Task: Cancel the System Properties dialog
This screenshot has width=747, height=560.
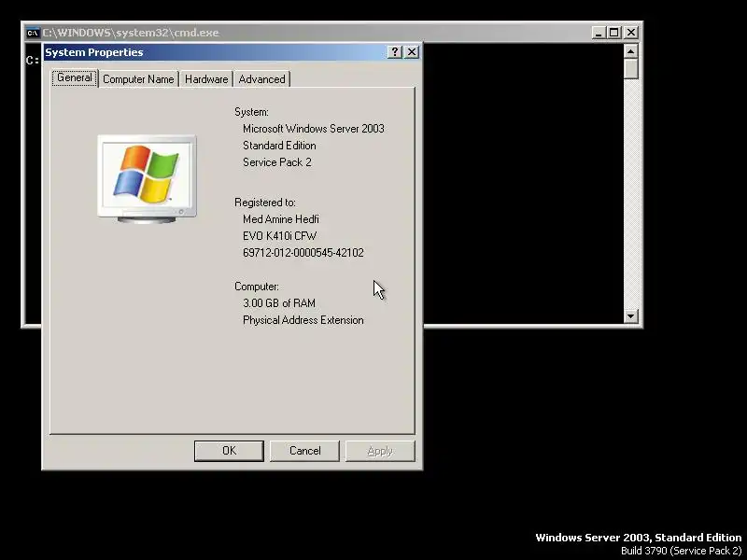Action: [304, 451]
